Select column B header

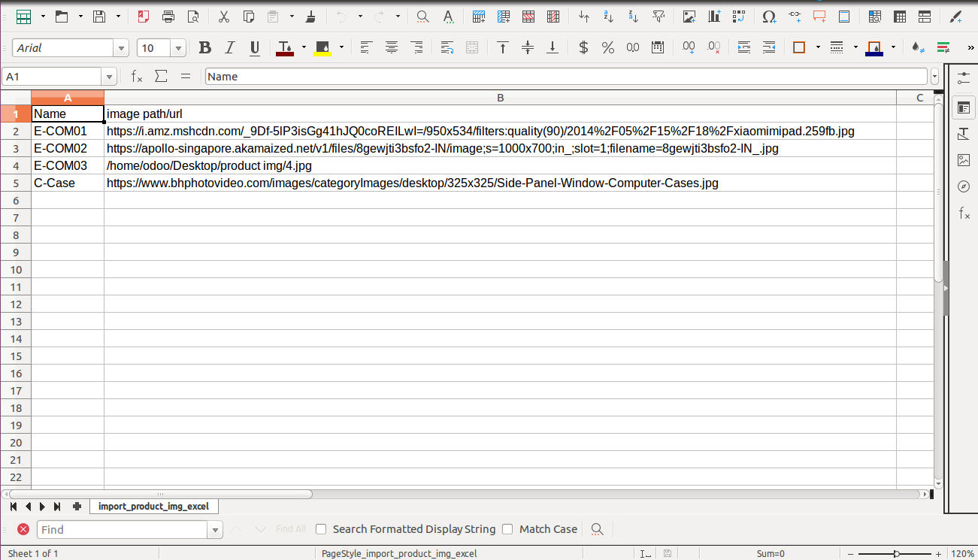[x=500, y=98]
